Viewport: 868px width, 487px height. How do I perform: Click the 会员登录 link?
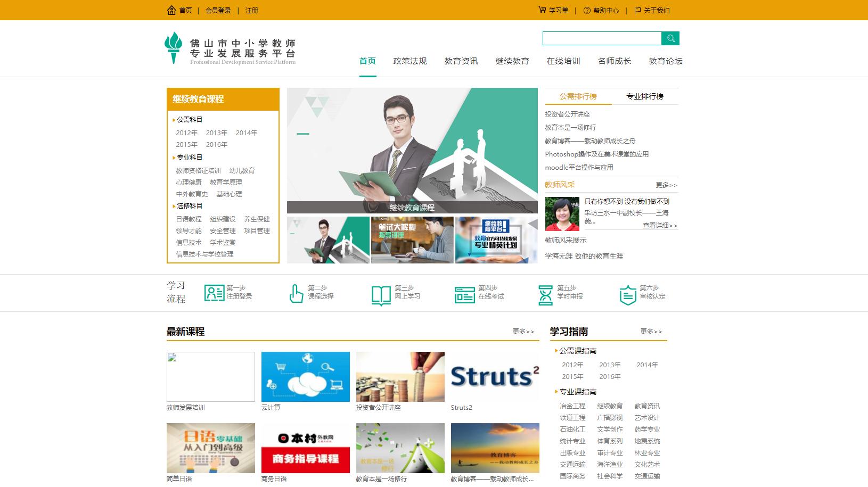point(218,10)
